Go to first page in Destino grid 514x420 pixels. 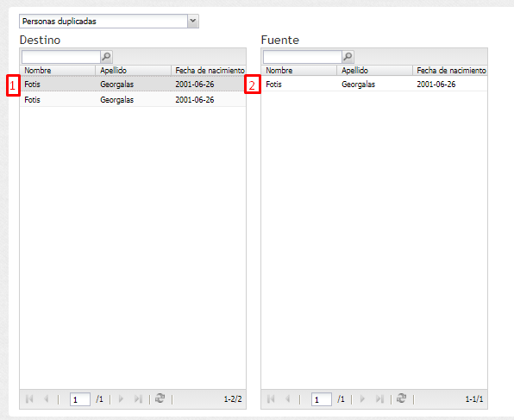(x=29, y=398)
